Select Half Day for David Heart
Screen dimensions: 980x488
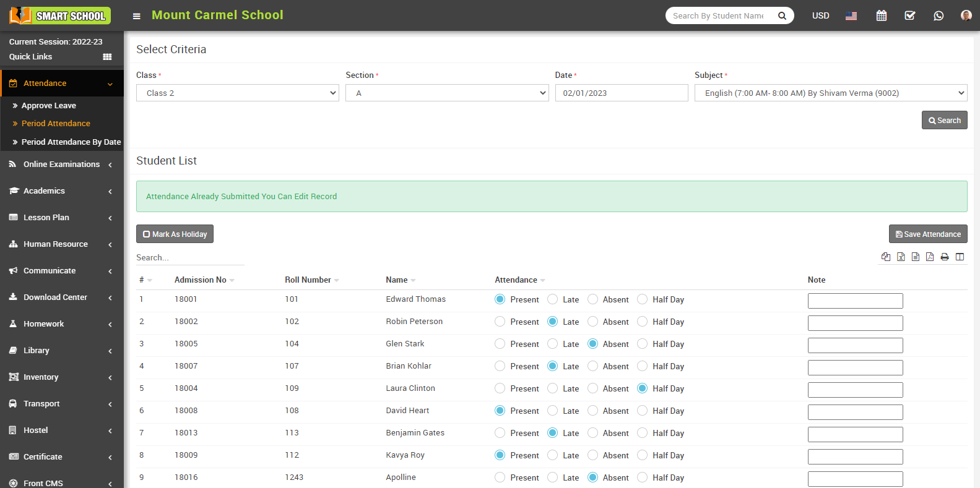click(642, 411)
